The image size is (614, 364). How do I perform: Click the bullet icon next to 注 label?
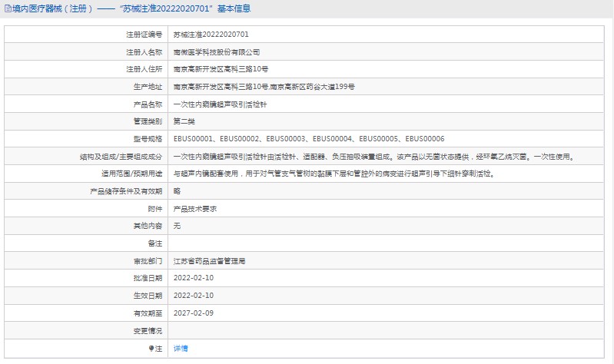pyautogui.click(x=151, y=348)
